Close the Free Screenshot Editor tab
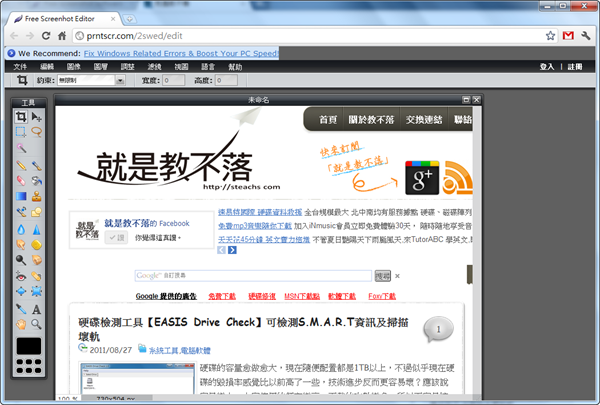Viewport: 600px width, 405px height. tap(113, 18)
